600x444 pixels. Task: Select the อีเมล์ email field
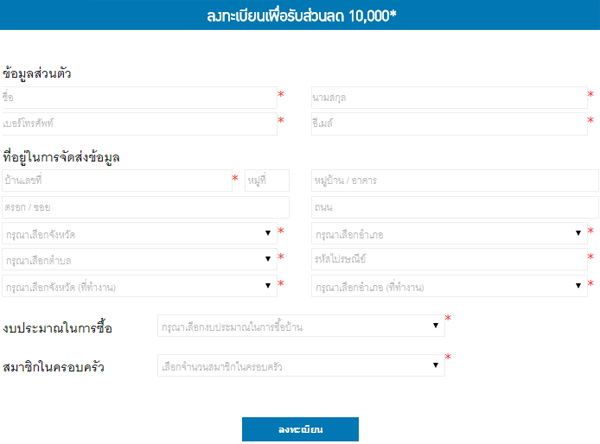447,123
